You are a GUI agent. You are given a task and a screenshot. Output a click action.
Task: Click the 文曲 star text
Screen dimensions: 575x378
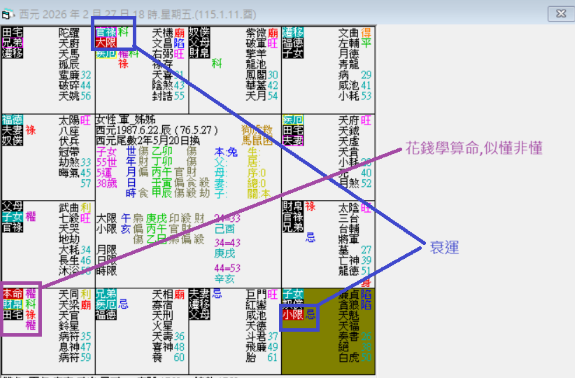[348, 33]
